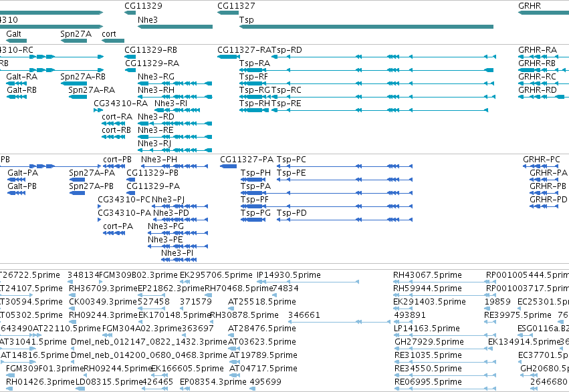This screenshot has height=392, width=569.
Task: Click the GRHR-RA transcript label
Action: click(538, 50)
